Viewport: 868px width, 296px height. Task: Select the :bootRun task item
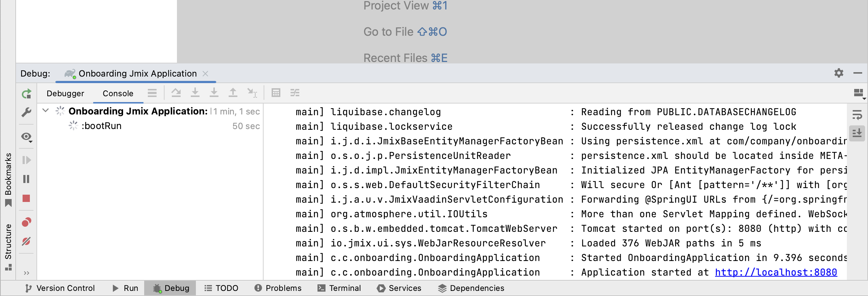[x=102, y=126]
